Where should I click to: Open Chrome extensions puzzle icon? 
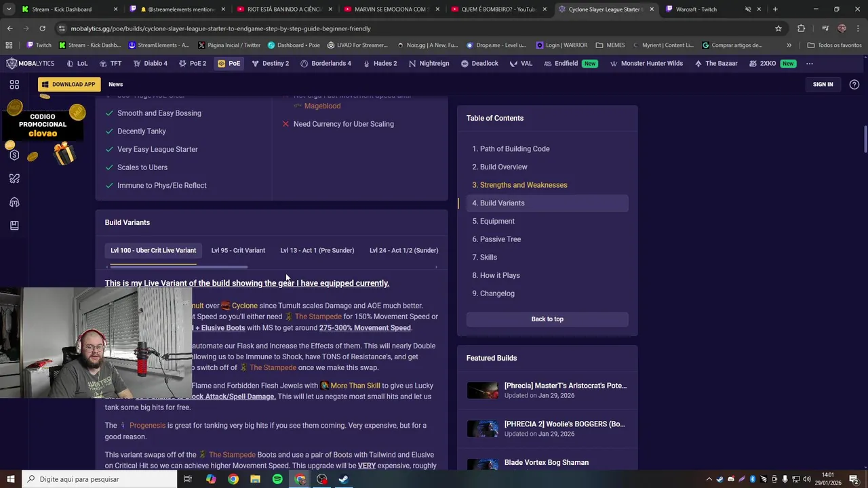tap(802, 28)
